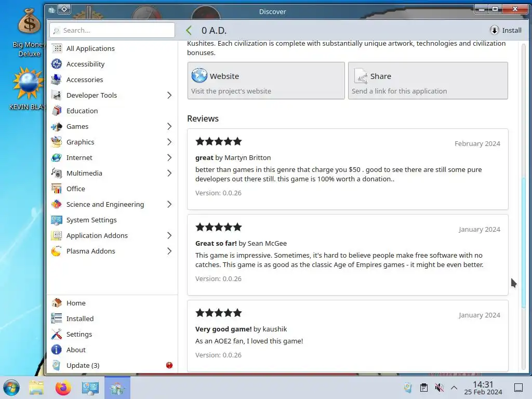Image resolution: width=532 pixels, height=399 pixels.
Task: Open system settings taskbar icon
Action: pos(90,388)
